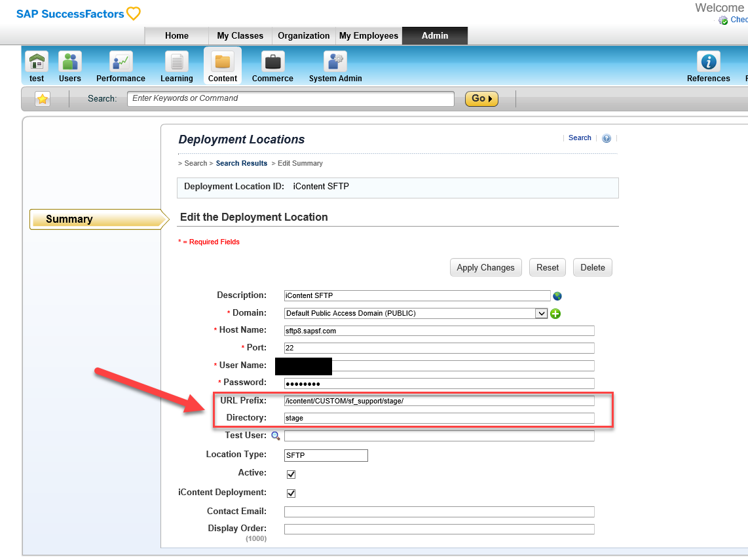Image resolution: width=748 pixels, height=560 pixels.
Task: Toggle the iContent Deployment checkbox
Action: [291, 493]
